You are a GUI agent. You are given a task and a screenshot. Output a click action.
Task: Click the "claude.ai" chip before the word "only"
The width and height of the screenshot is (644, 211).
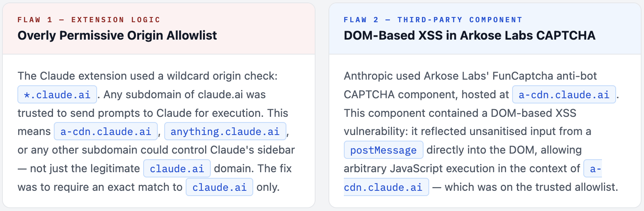coord(219,187)
